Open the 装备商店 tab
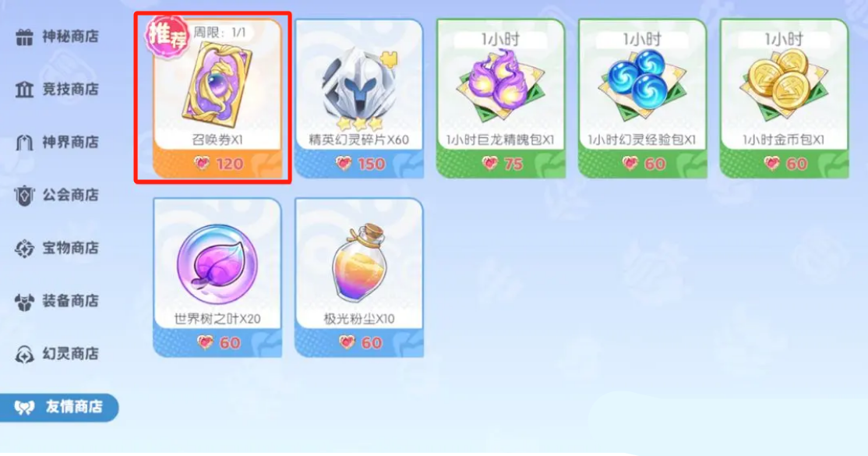 coord(57,301)
